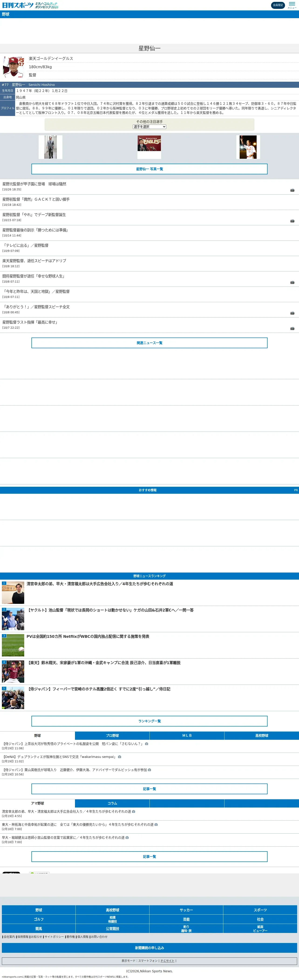Open DeNA デュプランティエ article
Viewport: 299px width, 980px height.
[x=59, y=757]
